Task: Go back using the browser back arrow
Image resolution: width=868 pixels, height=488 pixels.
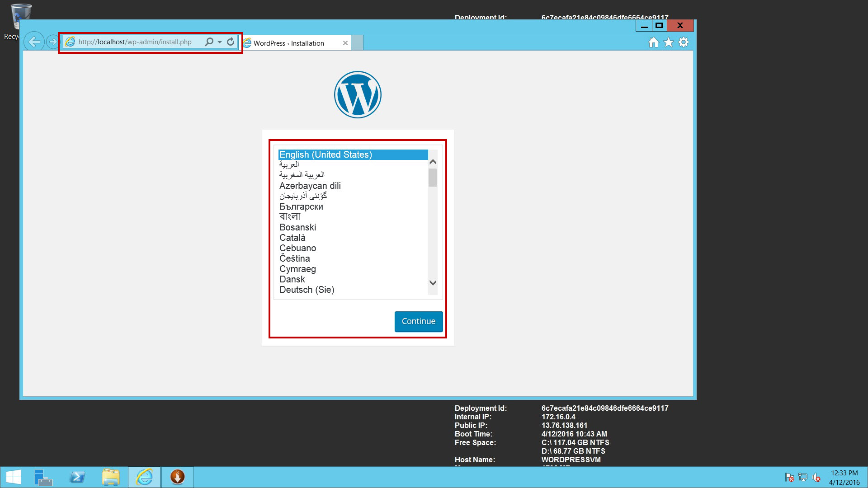Action: click(34, 42)
